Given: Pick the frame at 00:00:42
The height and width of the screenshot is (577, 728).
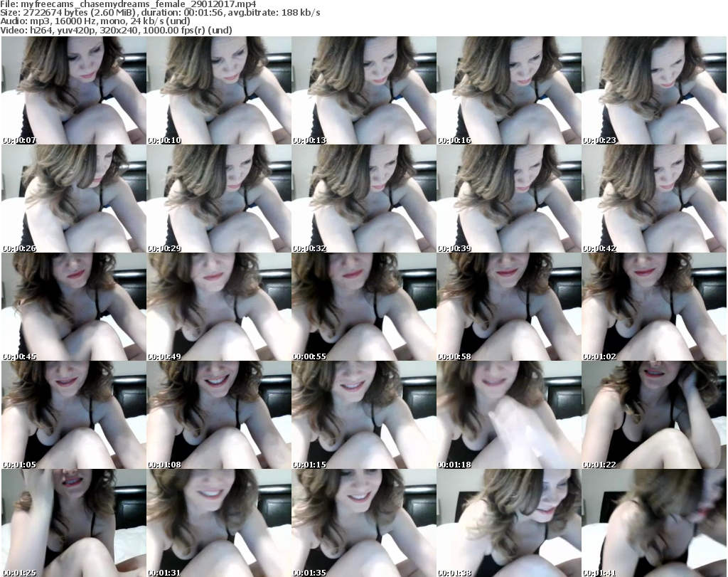Looking at the screenshot, I should pyautogui.click(x=654, y=198).
